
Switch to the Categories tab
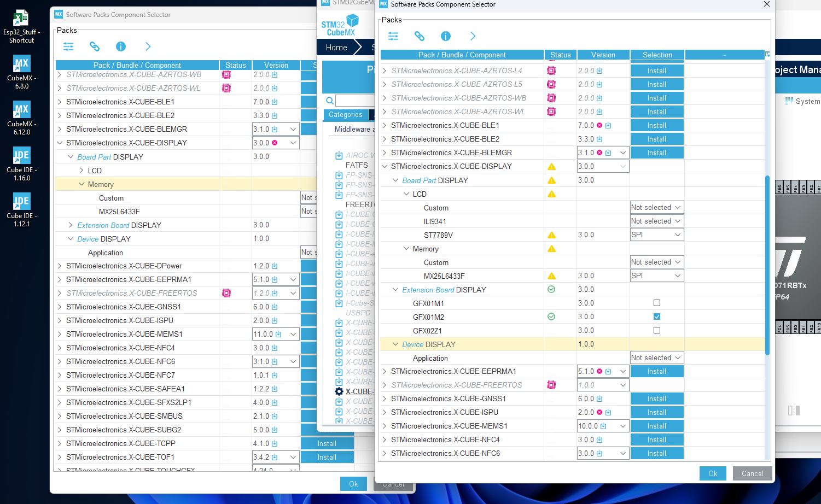346,115
